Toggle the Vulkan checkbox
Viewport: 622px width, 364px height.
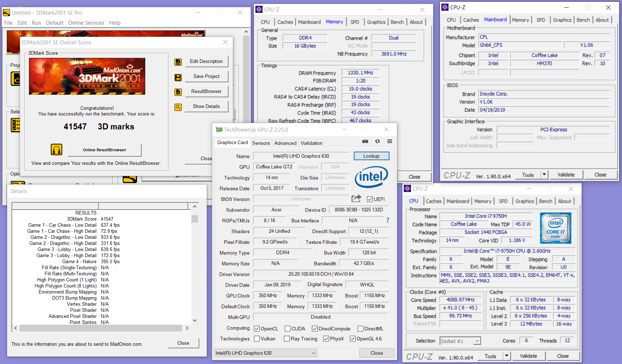[257, 339]
